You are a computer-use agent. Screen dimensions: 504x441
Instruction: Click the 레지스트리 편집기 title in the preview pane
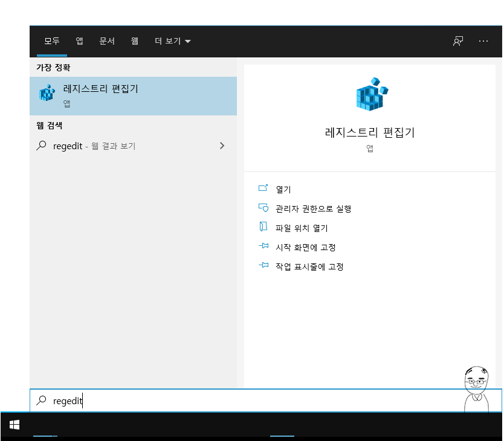370,132
